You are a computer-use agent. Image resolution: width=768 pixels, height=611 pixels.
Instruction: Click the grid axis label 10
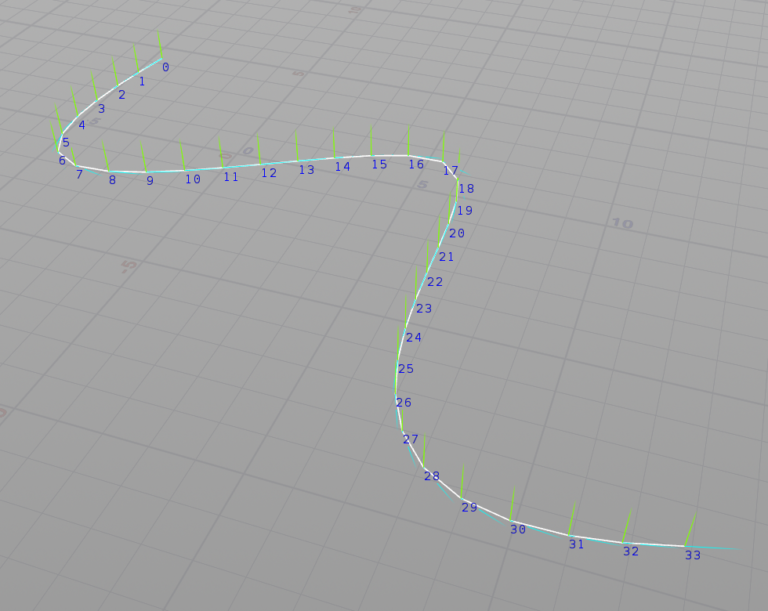[622, 223]
